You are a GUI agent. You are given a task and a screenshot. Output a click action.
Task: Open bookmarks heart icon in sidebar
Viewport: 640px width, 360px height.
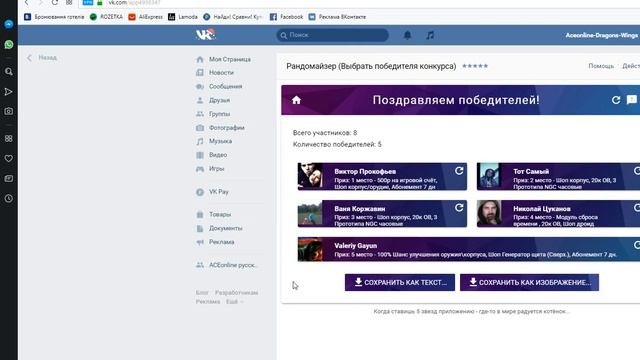point(9,158)
